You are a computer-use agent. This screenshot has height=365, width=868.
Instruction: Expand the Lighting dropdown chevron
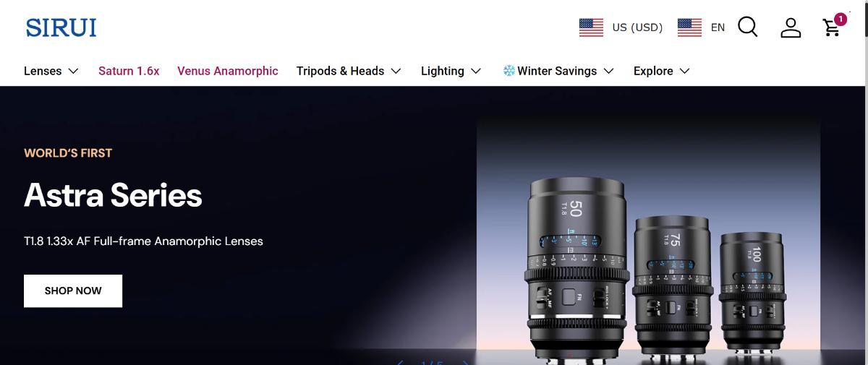tap(475, 71)
